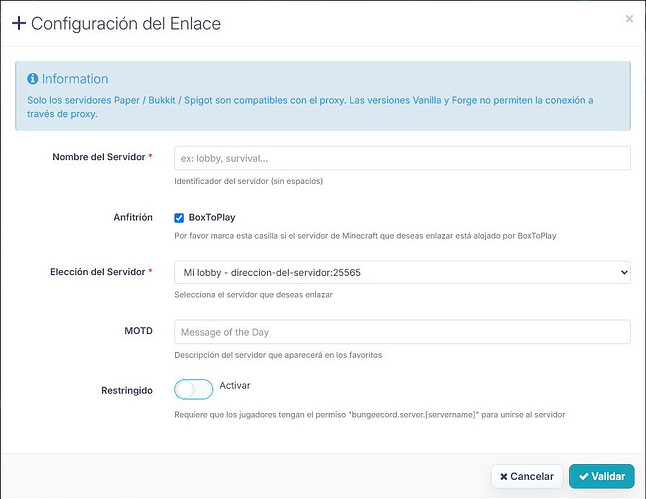
Task: Click the Configuración del Enlace title
Action: [x=126, y=23]
